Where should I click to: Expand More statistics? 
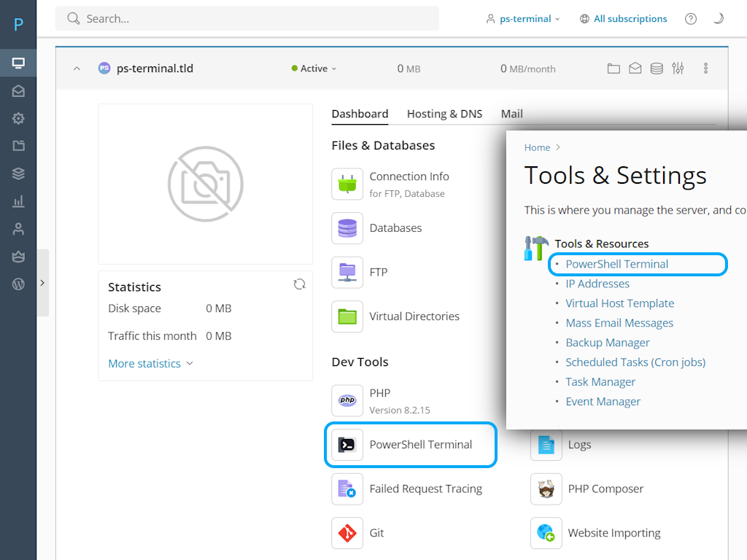click(x=150, y=363)
